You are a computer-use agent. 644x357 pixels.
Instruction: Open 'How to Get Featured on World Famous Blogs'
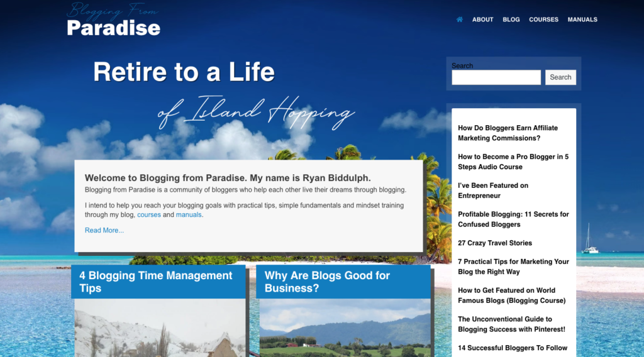tap(512, 295)
